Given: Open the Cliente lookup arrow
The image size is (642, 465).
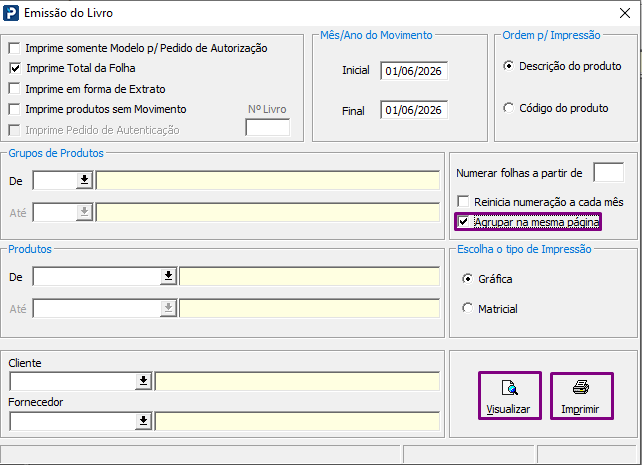Looking at the screenshot, I should [x=143, y=381].
